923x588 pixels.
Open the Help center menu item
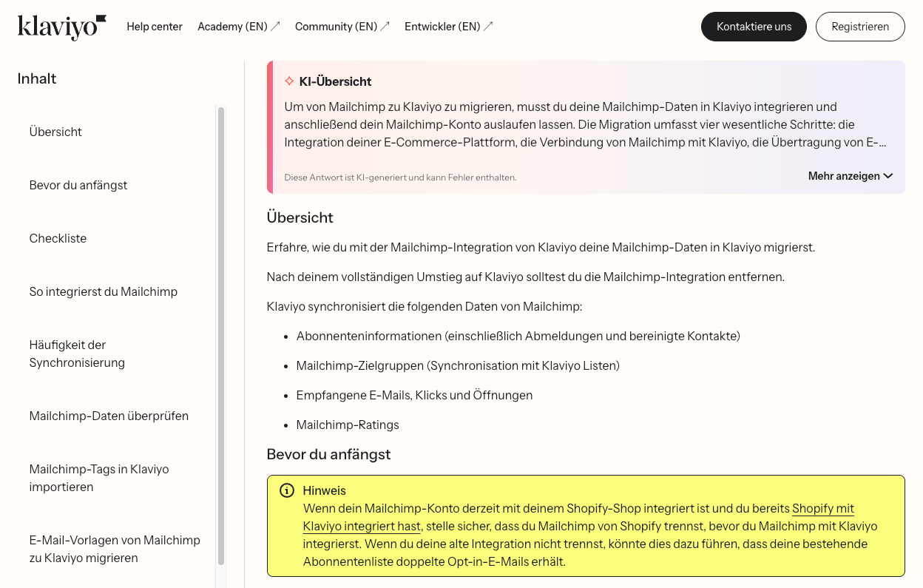[x=155, y=27]
